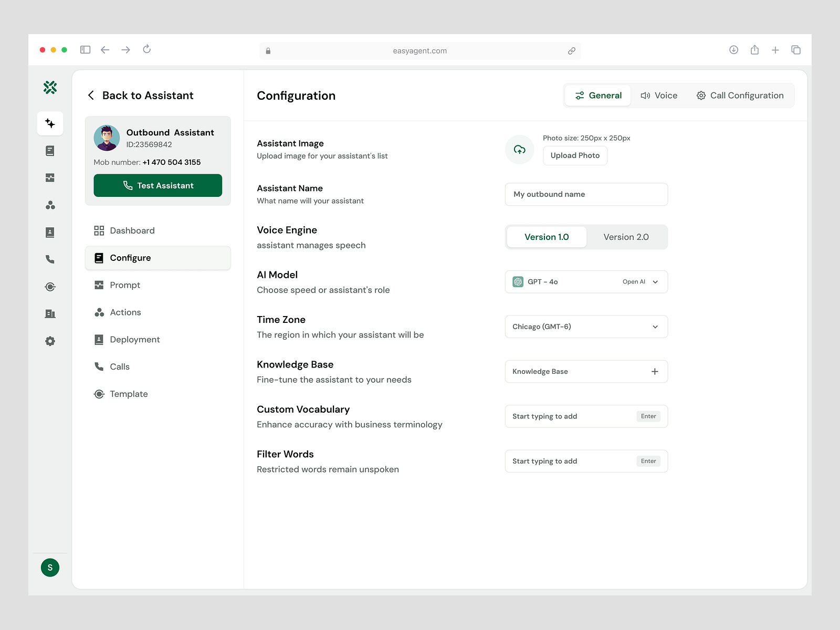Click the team members icon in the sidebar
840x630 pixels.
pos(50,205)
